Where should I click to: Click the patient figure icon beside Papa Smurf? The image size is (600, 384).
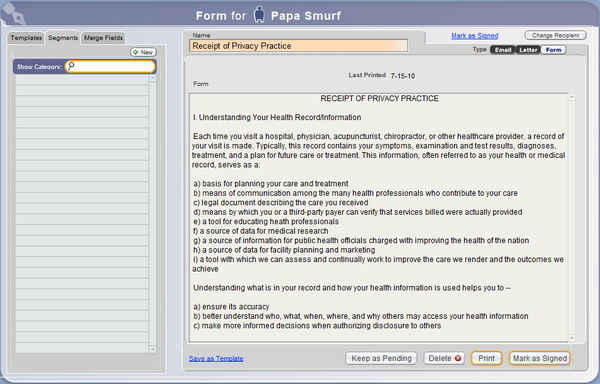[x=259, y=15]
